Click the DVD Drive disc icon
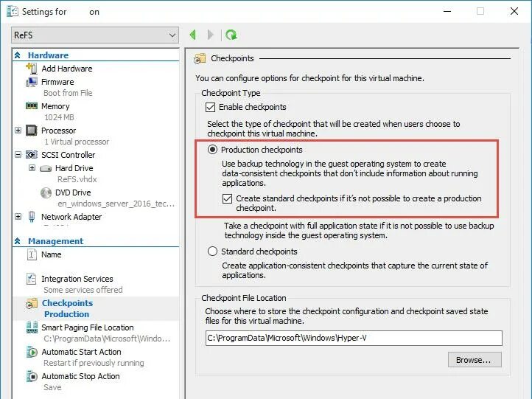 pos(46,192)
